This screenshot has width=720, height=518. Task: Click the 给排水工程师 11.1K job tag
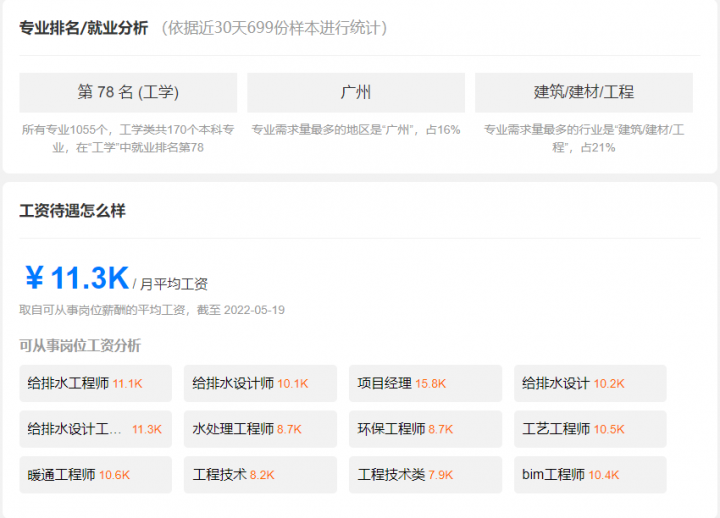[96, 383]
